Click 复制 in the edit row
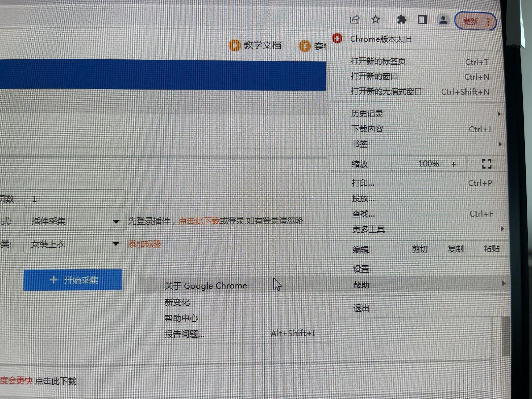532x399 pixels. click(455, 249)
